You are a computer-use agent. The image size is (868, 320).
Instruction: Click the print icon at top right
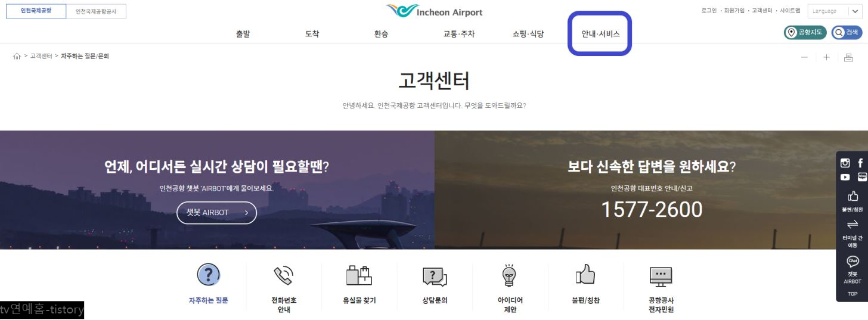tap(849, 57)
